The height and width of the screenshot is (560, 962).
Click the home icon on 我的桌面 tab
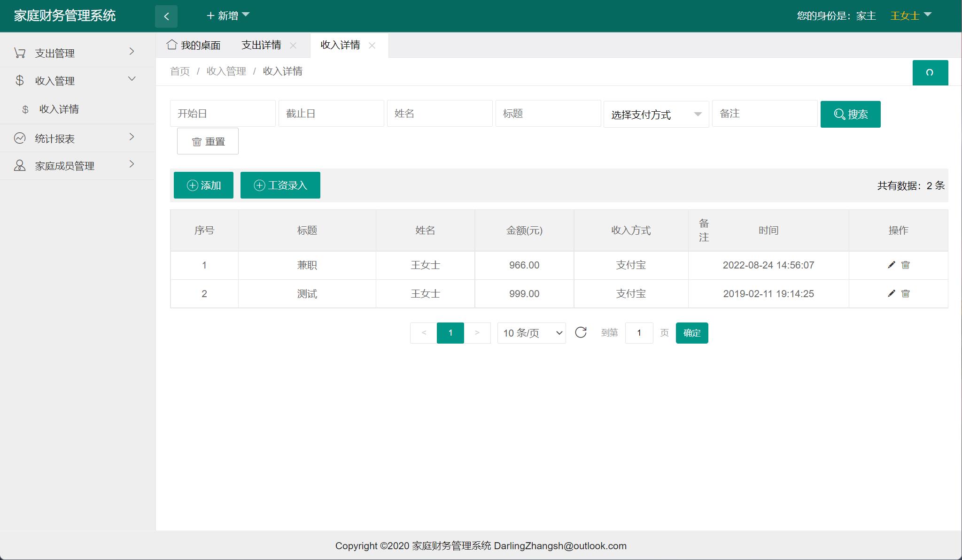point(171,45)
